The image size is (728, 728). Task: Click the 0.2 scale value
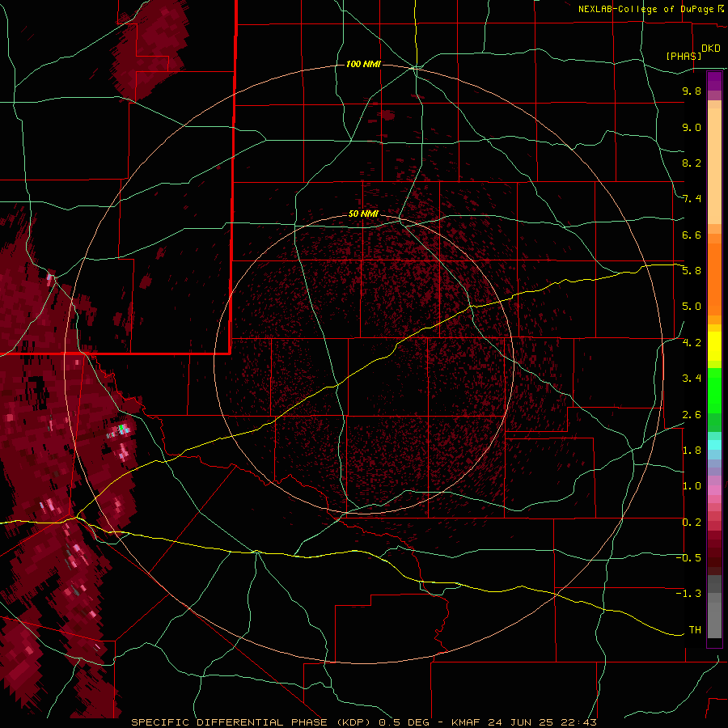pyautogui.click(x=692, y=523)
